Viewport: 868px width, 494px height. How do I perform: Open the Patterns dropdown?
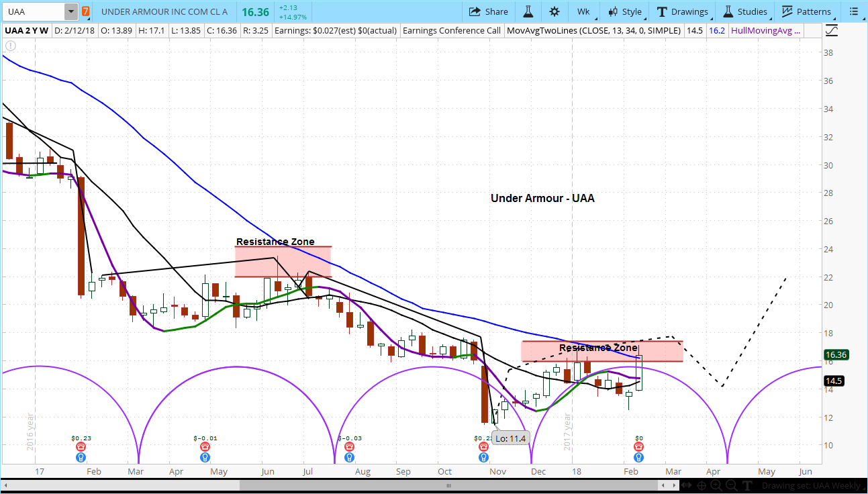[806, 11]
